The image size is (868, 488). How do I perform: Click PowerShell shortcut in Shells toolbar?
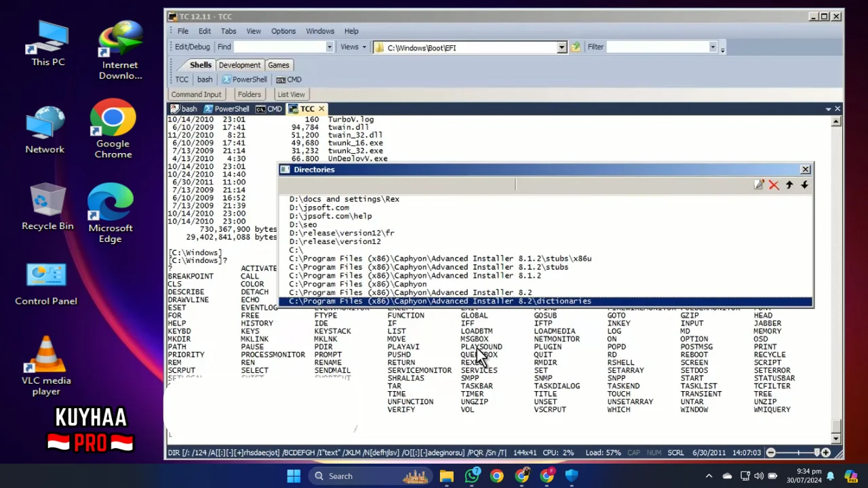pos(245,79)
